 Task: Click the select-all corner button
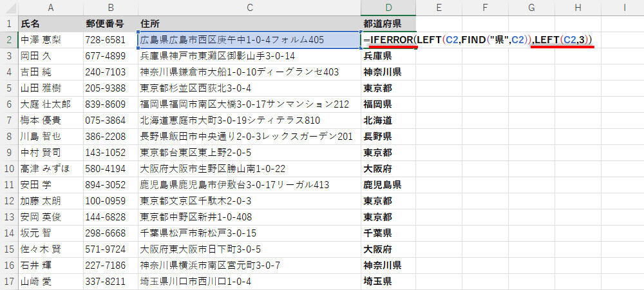[x=9, y=7]
